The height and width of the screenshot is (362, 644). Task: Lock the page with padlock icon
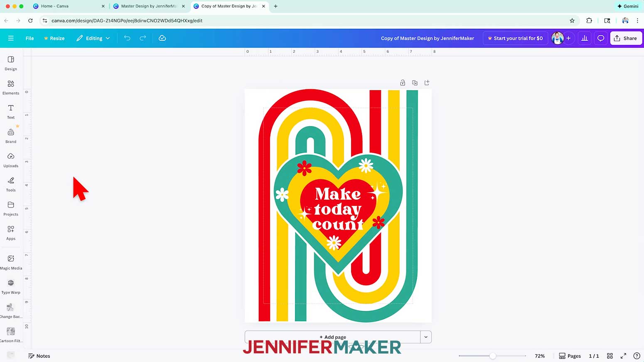[x=403, y=83]
